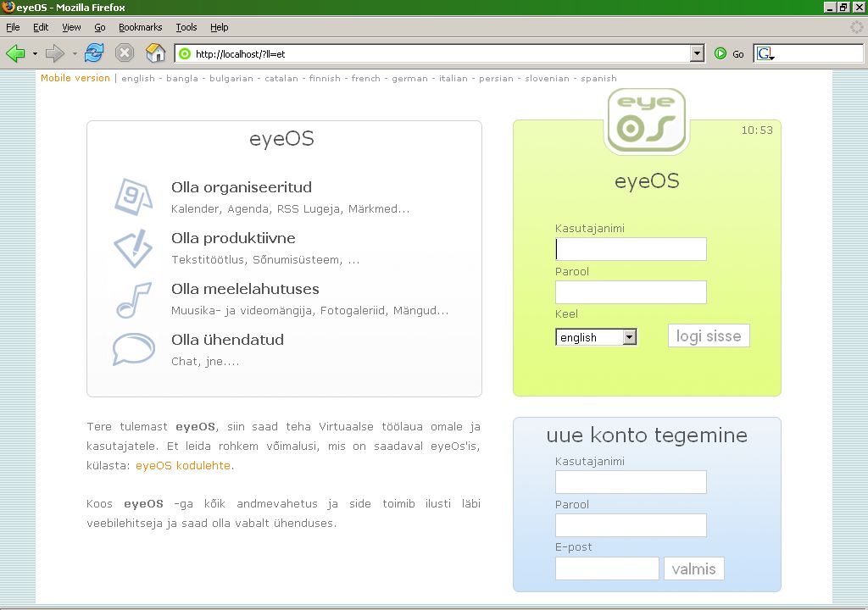
Task: Go back with the green Back arrow
Action: [15, 53]
